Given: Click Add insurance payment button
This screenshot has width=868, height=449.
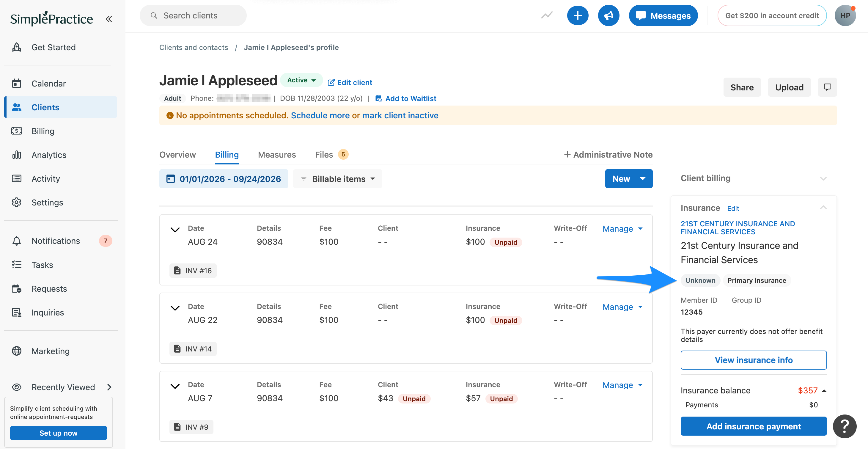Looking at the screenshot, I should (754, 426).
